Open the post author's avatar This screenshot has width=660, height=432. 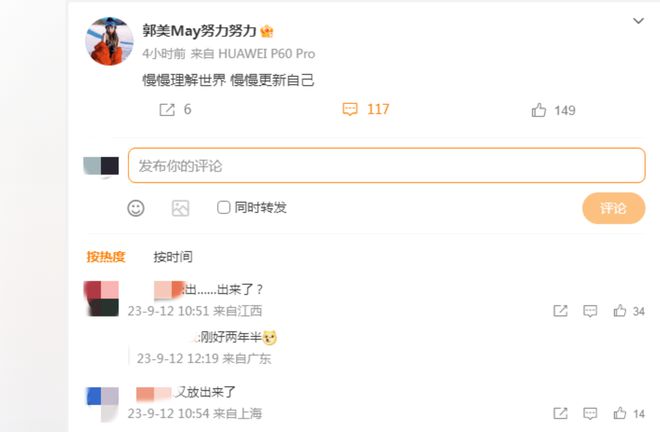[x=109, y=41]
